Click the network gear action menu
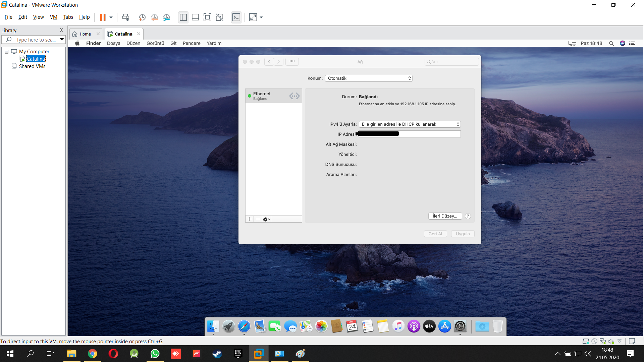Image resolution: width=644 pixels, height=362 pixels. 267,219
